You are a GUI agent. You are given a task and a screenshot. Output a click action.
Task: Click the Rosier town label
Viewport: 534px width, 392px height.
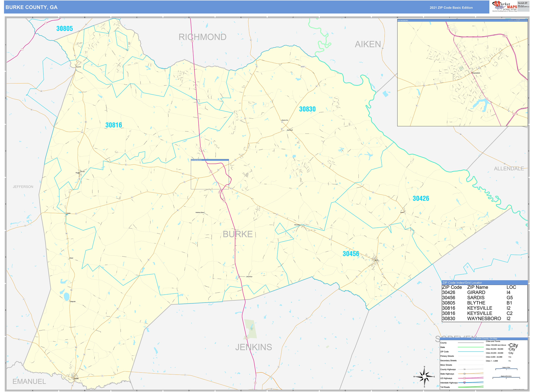coord(71,258)
